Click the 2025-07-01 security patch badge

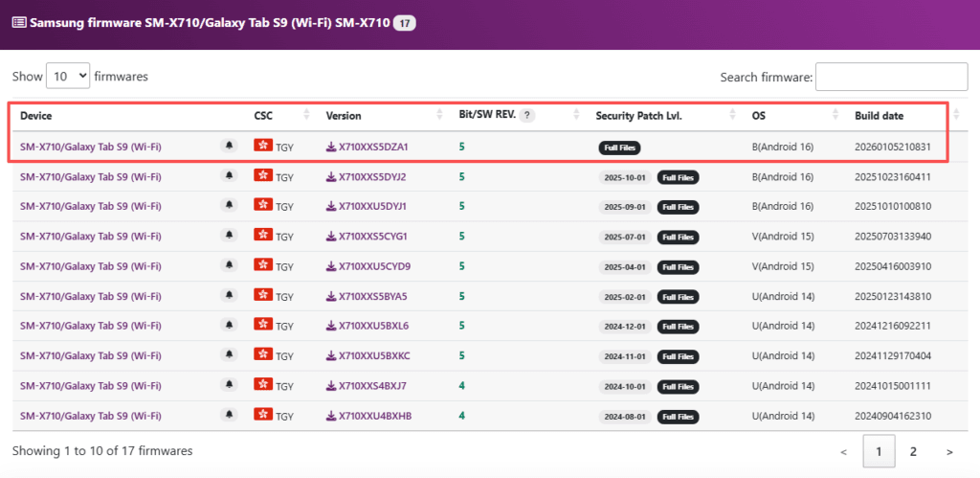(x=626, y=238)
